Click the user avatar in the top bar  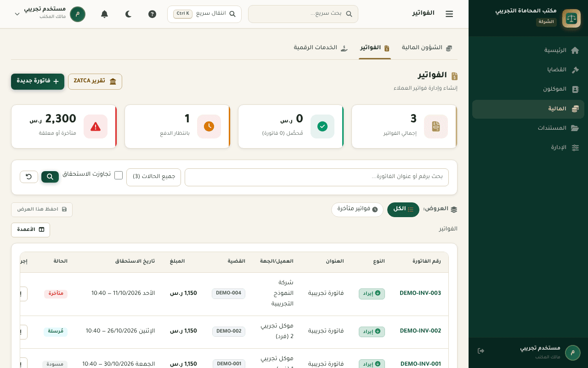(78, 14)
